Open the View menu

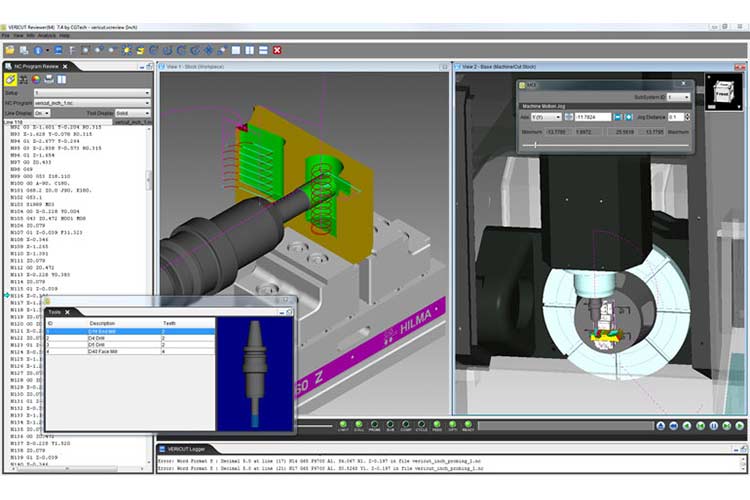(18, 35)
